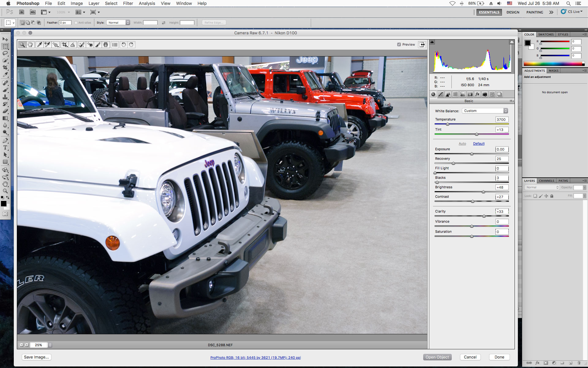Select the Hand tool in Camera Raw
Image resolution: width=588 pixels, height=368 pixels.
[30, 45]
